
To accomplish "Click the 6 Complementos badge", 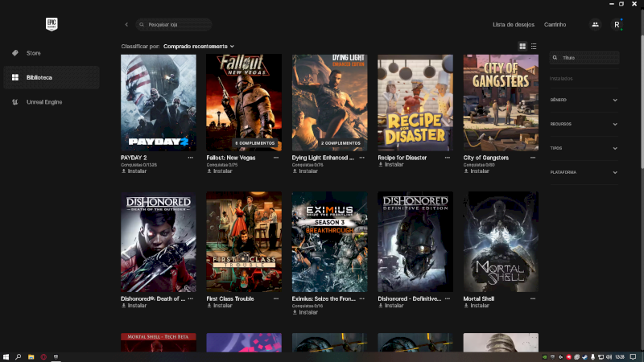I will [254, 143].
